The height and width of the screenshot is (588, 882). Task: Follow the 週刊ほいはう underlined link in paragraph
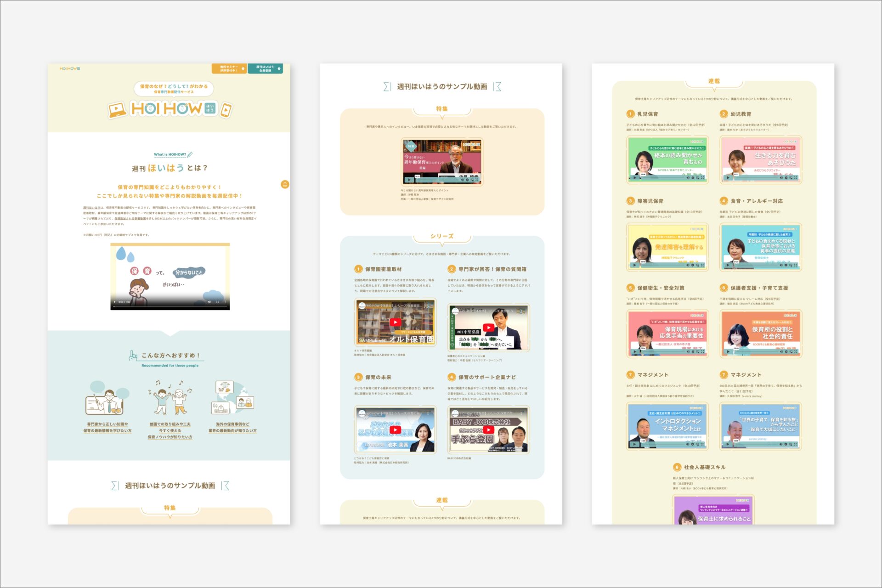91,208
